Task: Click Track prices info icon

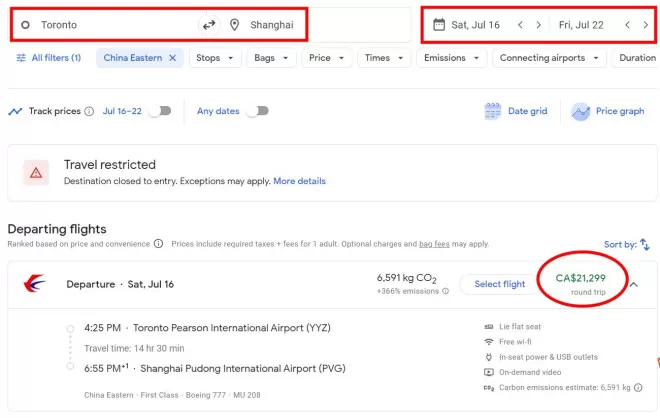Action: point(89,111)
